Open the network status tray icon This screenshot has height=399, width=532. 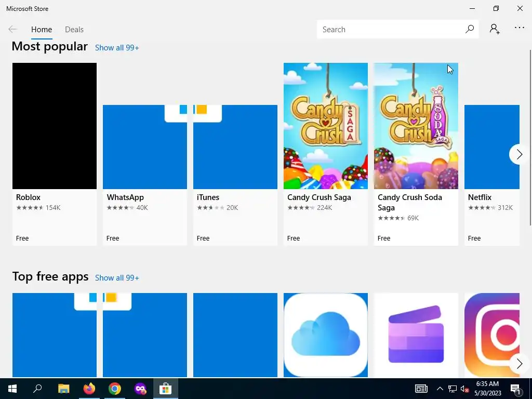tap(453, 389)
